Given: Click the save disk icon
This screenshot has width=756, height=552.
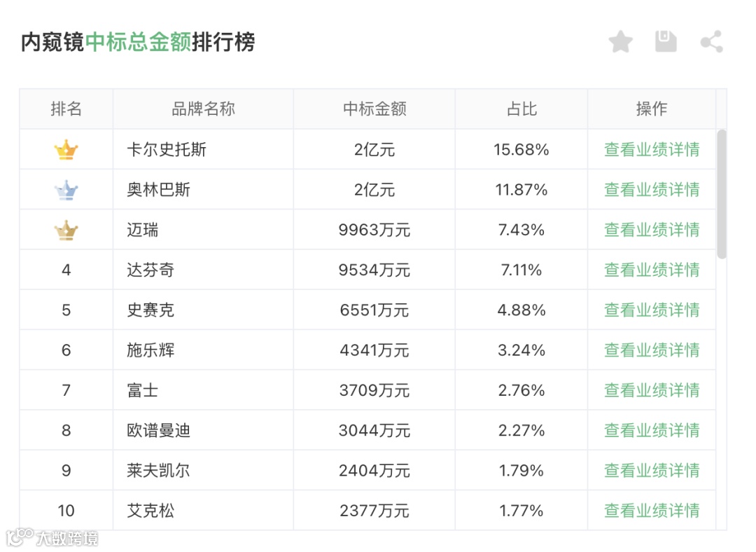Looking at the screenshot, I should tap(666, 41).
